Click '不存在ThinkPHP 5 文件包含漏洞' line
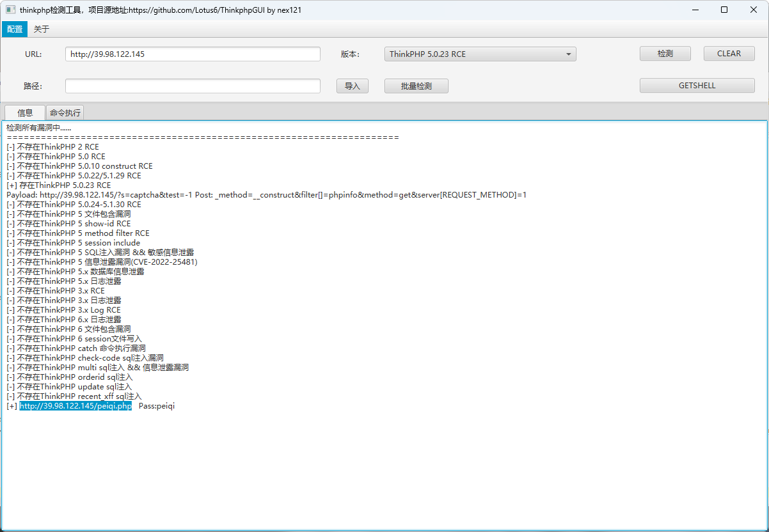 click(x=68, y=214)
